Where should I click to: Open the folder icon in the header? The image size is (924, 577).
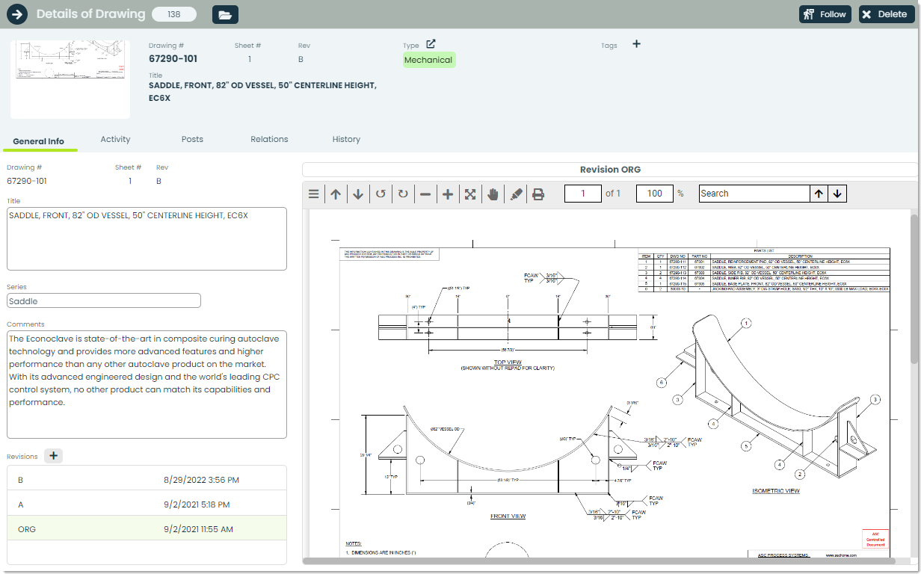225,13
